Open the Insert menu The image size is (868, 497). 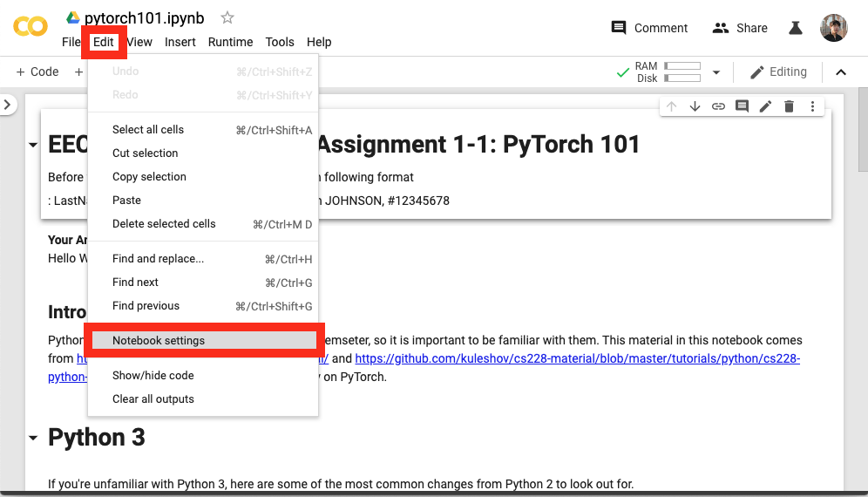[x=180, y=42]
